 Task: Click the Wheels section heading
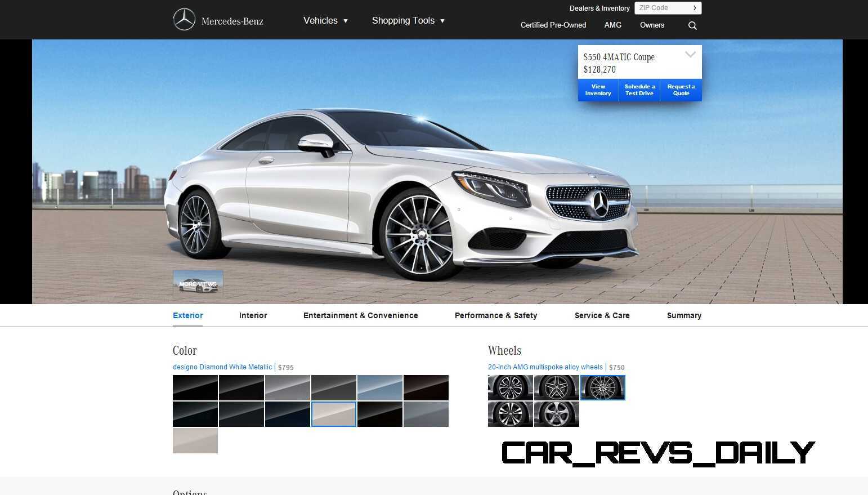coord(505,350)
